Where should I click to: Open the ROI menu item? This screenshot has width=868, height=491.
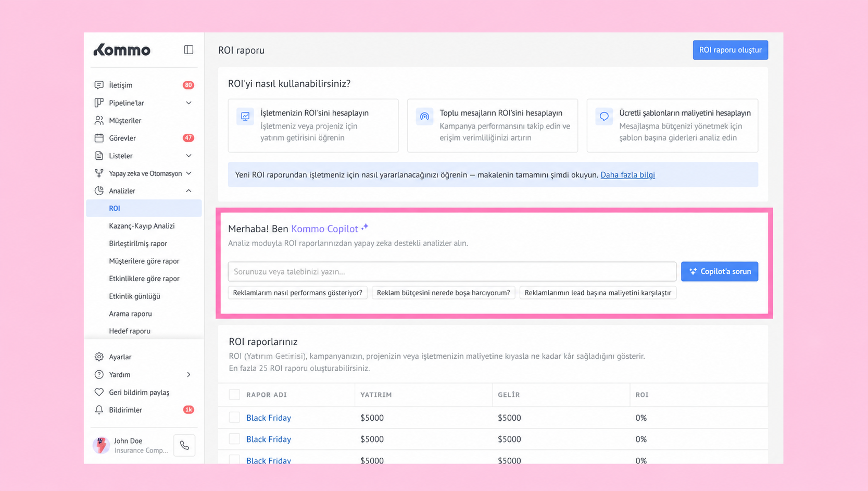coord(144,208)
